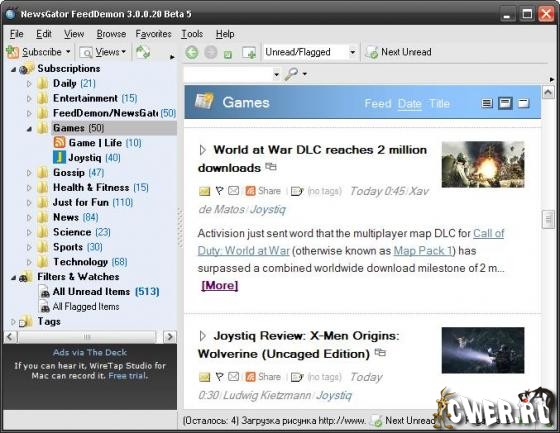Screen dimensions: 560x433
Task: Click the refresh feeds arrows icon
Action: pos(143,52)
